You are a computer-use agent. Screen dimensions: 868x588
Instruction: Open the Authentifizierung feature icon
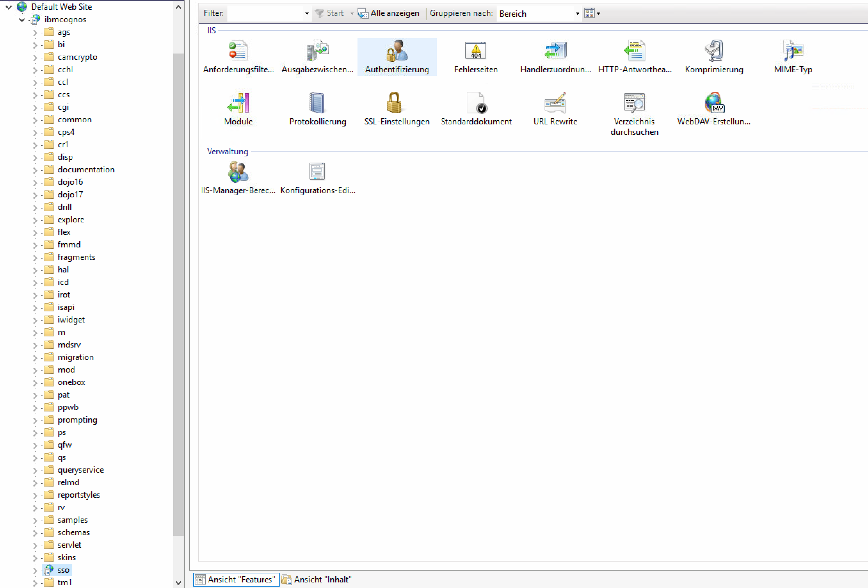[x=397, y=51]
